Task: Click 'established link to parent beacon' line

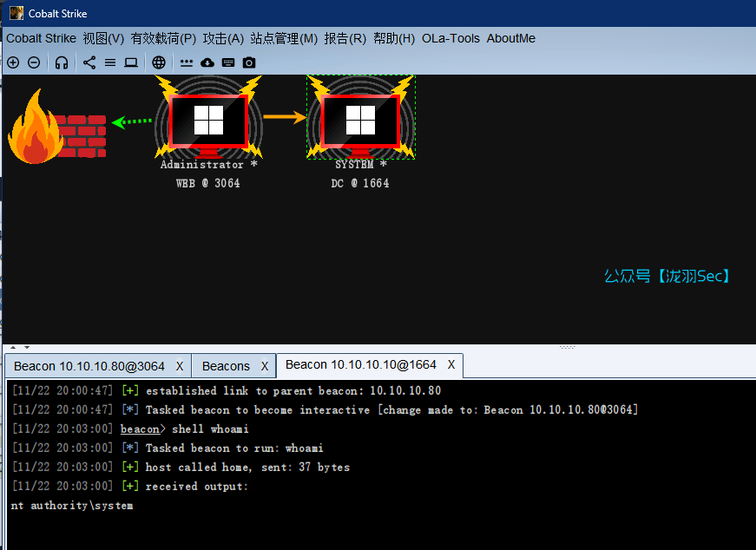Action: coord(227,391)
